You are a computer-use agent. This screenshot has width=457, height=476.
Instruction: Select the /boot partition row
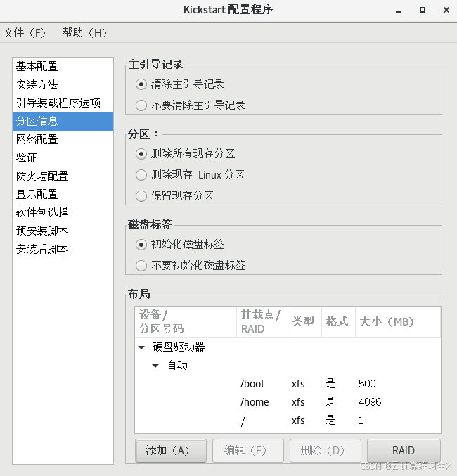[288, 384]
